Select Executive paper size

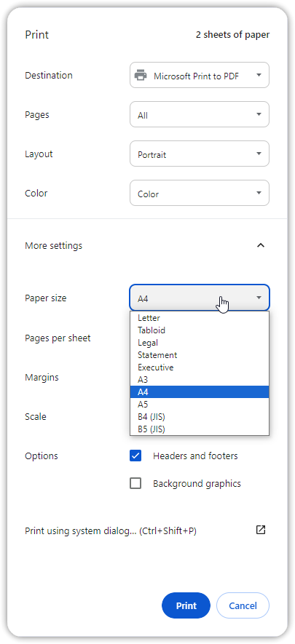[200, 367]
